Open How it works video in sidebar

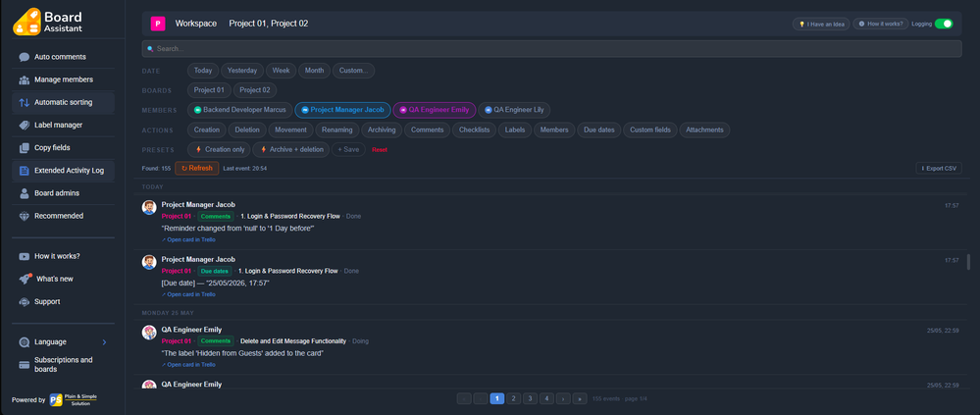tap(63, 256)
